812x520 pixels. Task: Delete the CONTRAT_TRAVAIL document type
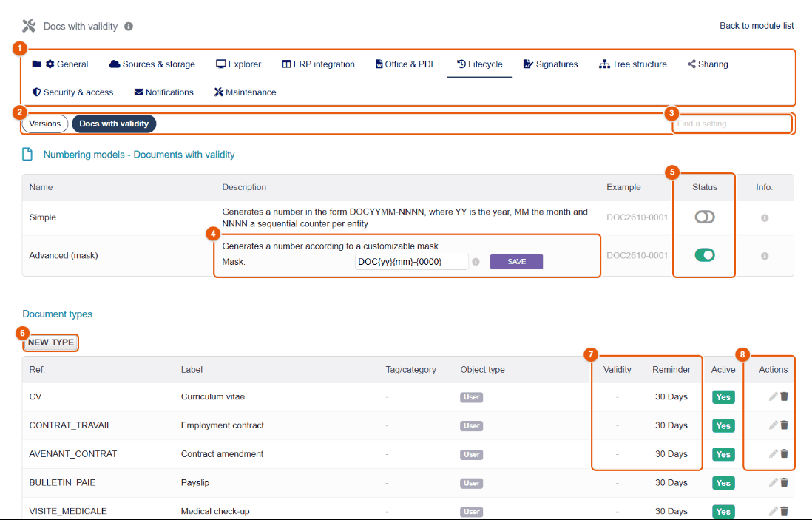784,425
